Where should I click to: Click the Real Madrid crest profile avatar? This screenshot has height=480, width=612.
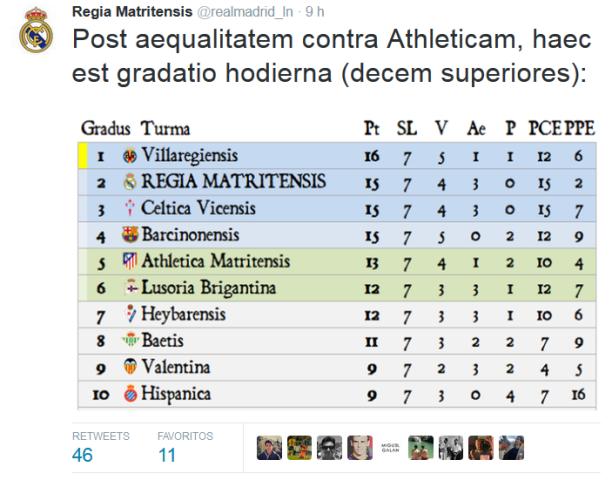(x=36, y=30)
